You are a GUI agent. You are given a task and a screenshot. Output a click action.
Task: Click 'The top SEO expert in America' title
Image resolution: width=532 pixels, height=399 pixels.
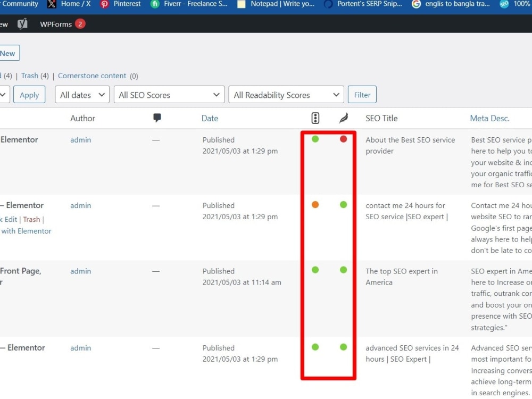(402, 277)
